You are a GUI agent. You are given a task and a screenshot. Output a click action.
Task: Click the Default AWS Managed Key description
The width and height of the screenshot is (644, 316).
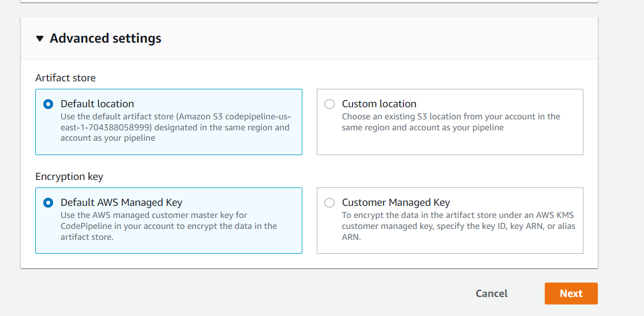point(169,226)
